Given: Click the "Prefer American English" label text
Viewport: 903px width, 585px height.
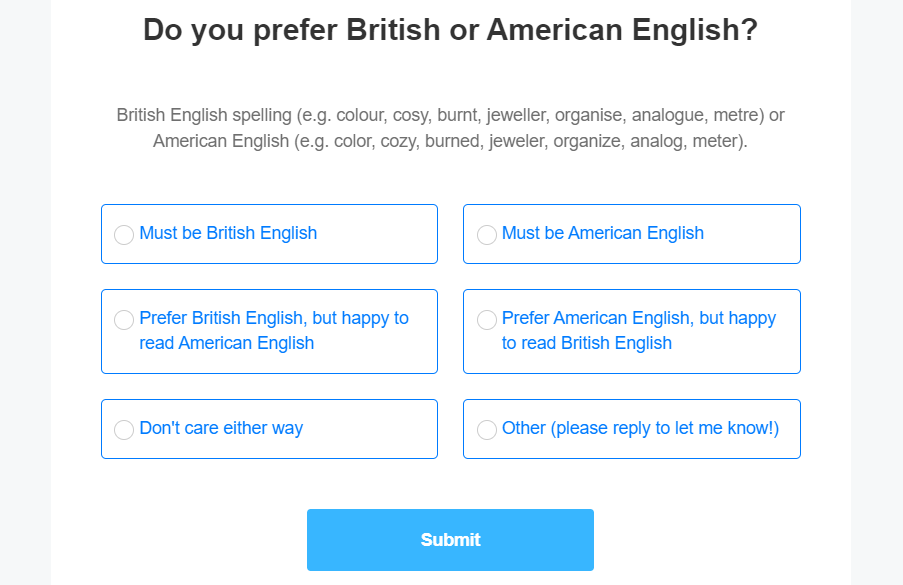Looking at the screenshot, I should 636,331.
